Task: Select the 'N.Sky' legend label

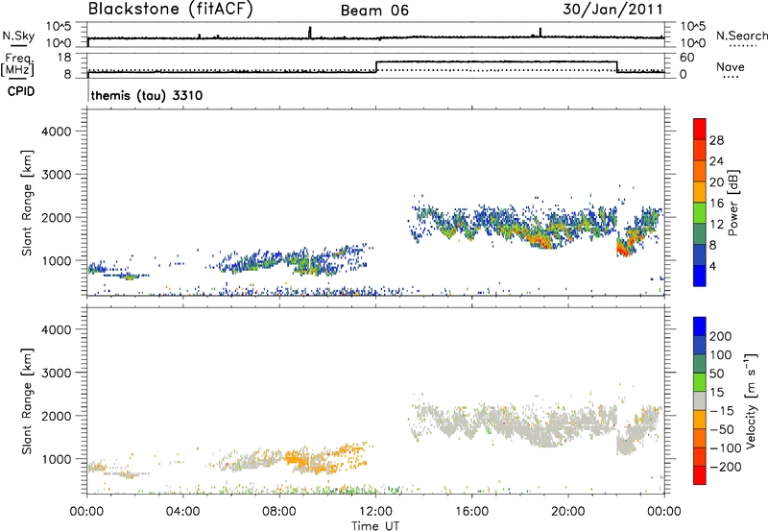Action: click(18, 36)
